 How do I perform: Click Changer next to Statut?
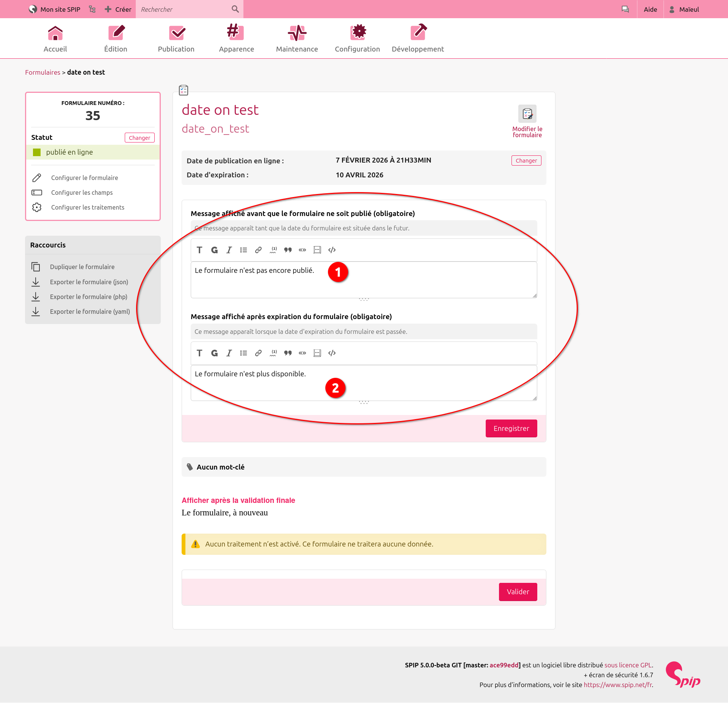pyautogui.click(x=139, y=138)
